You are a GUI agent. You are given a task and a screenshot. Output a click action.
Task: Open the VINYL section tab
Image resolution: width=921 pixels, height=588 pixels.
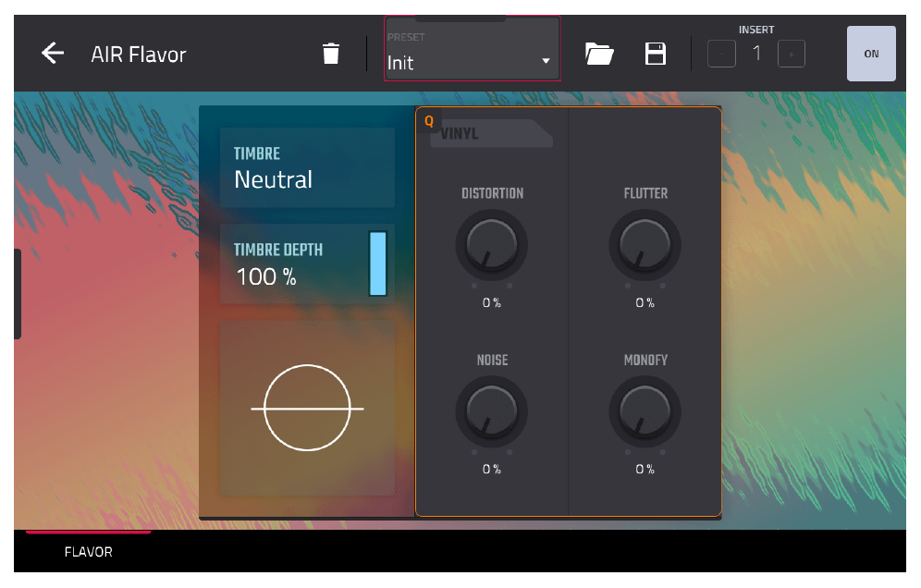pos(491,133)
